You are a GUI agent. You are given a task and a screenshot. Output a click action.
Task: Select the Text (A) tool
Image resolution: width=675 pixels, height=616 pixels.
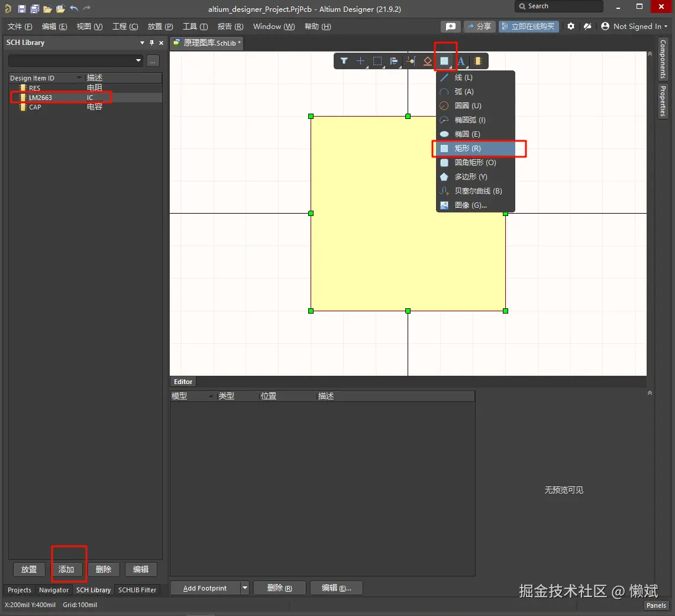461,61
